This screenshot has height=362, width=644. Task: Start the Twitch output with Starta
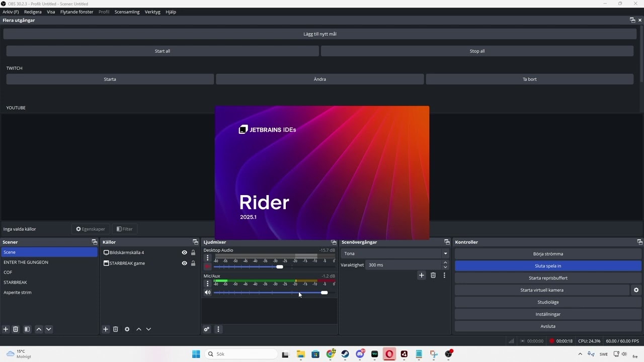pos(110,79)
